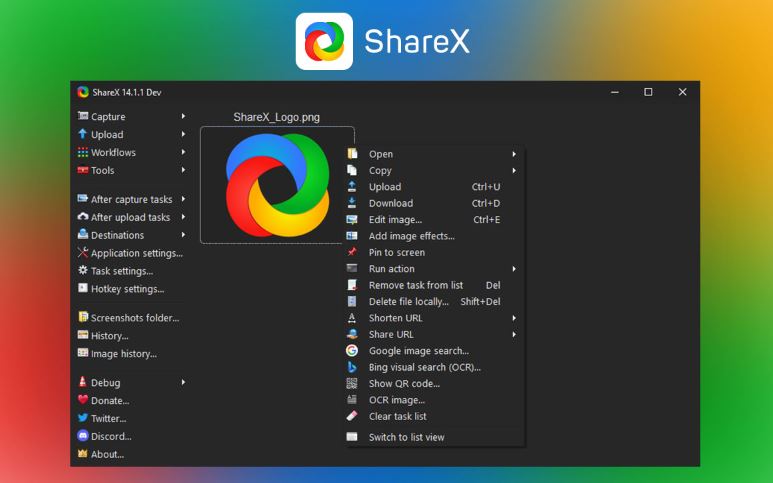
Task: Click the Workflows grid icon
Action: coord(83,152)
